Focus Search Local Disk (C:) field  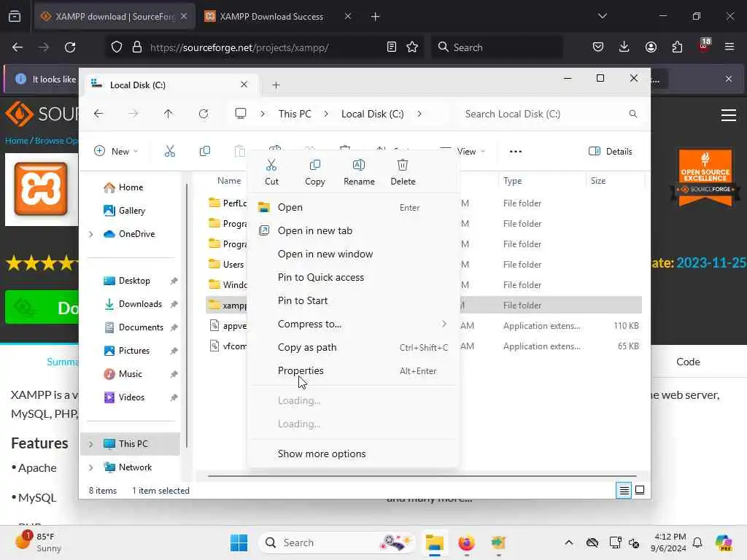click(551, 114)
